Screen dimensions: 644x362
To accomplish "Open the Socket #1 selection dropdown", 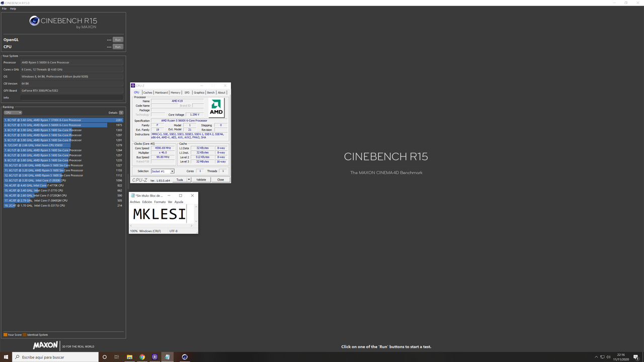I will [163, 171].
